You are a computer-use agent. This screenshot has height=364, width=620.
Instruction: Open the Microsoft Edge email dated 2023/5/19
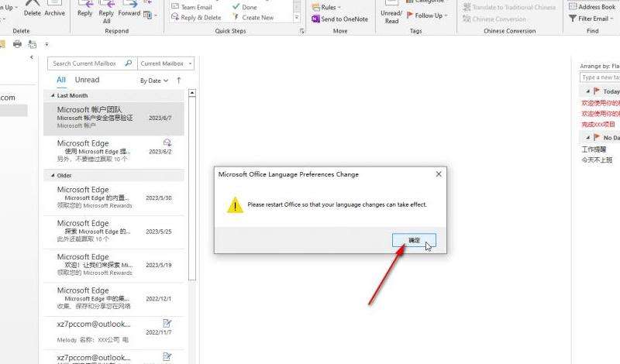(114, 266)
